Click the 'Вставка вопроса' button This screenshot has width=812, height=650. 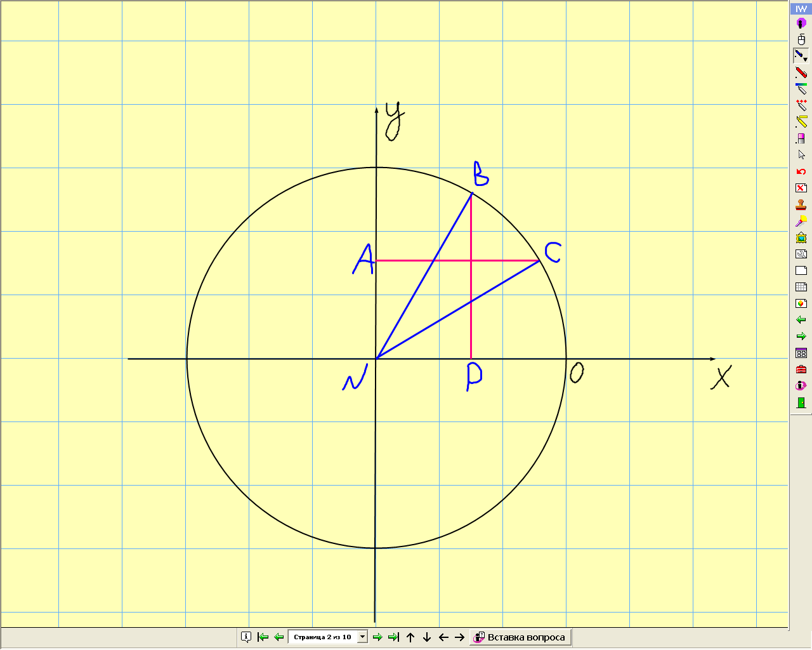pos(521,637)
